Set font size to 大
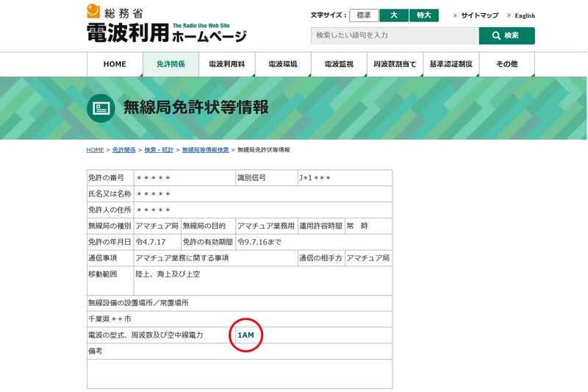The image size is (588, 392). pos(394,15)
